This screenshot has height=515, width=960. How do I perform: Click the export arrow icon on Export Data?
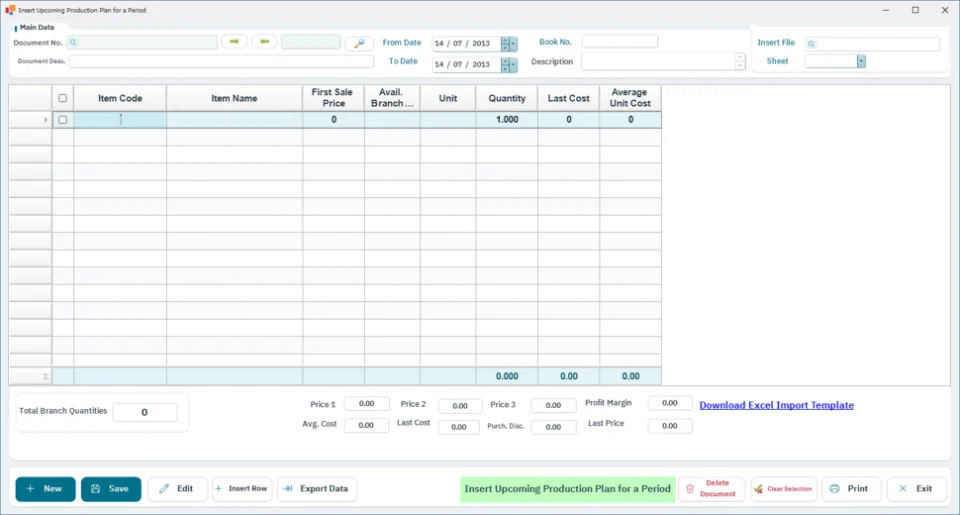(x=287, y=489)
